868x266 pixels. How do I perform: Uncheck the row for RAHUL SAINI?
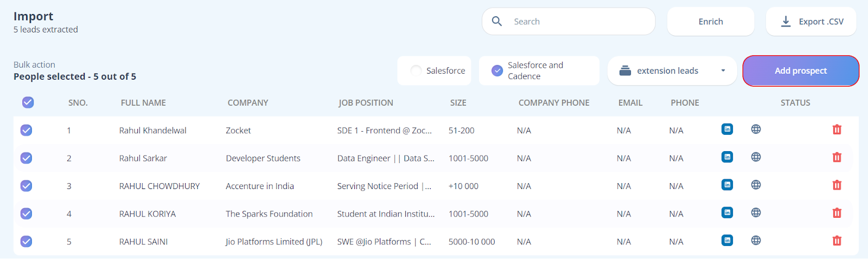(x=26, y=242)
